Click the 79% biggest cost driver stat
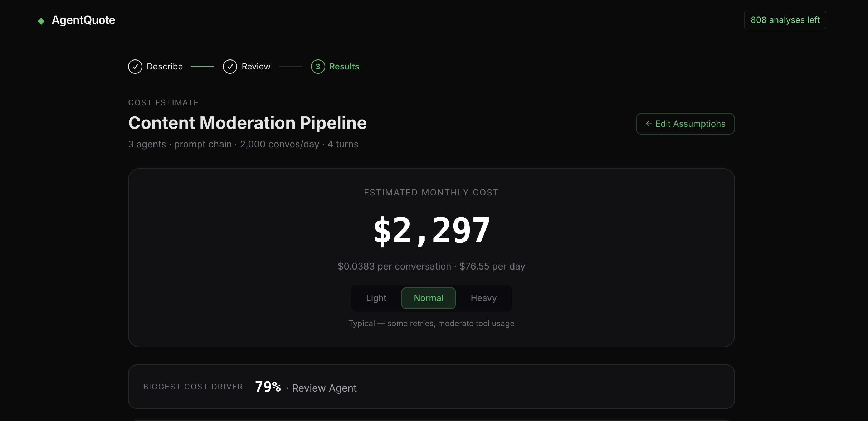The width and height of the screenshot is (868, 421). click(268, 387)
